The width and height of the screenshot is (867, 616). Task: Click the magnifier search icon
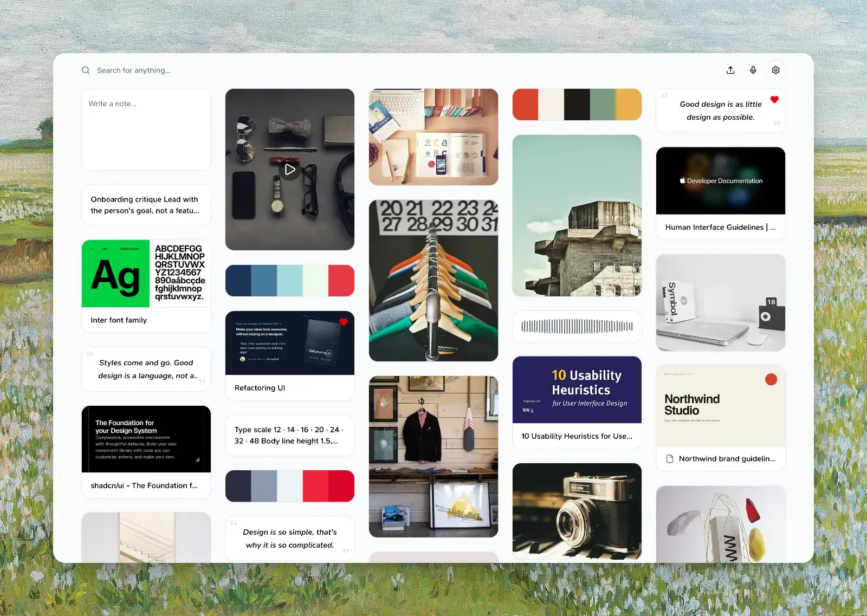point(86,70)
